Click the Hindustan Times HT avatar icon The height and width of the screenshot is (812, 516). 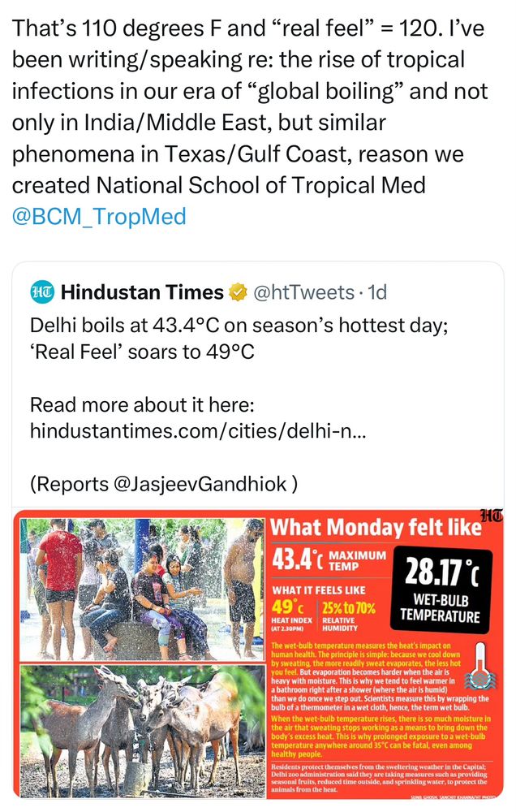(41, 292)
